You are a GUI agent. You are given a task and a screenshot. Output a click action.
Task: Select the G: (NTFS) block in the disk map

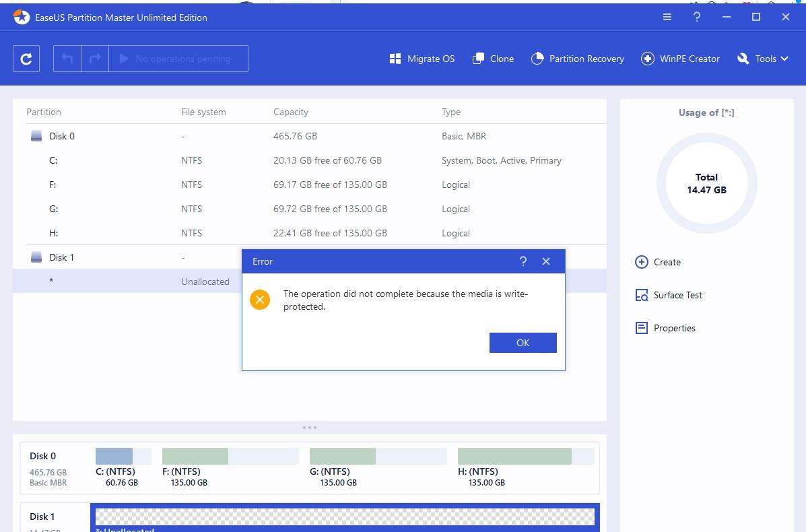pos(378,467)
